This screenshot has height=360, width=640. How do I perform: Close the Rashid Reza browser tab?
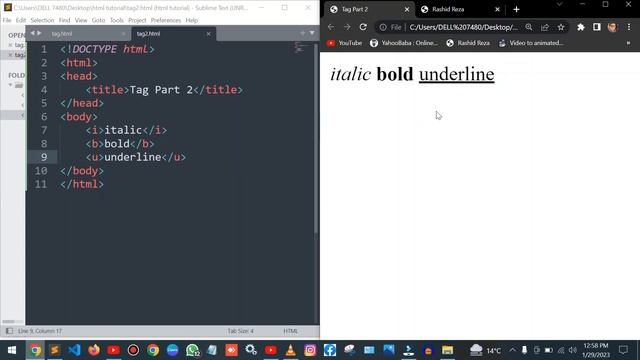(497, 9)
